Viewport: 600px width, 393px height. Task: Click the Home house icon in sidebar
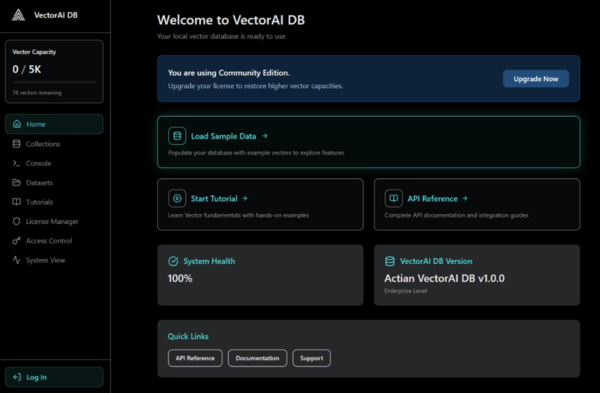click(x=17, y=124)
